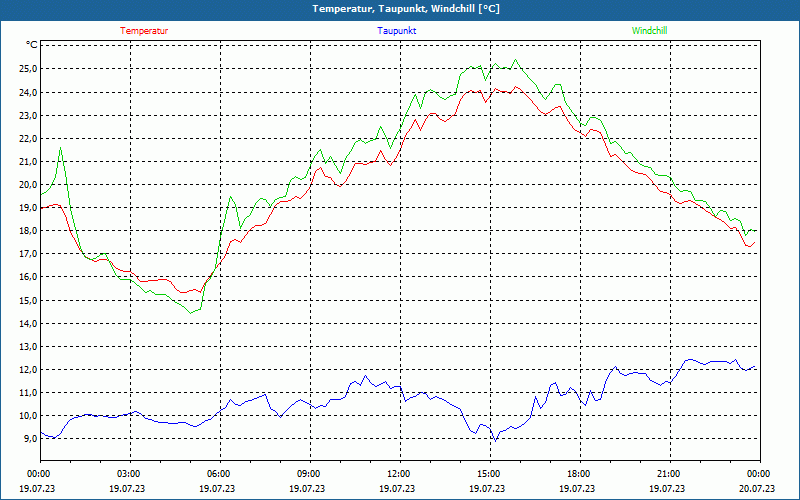Click the 19.07.23 date under 21:00
The image size is (800, 500).
(667, 488)
